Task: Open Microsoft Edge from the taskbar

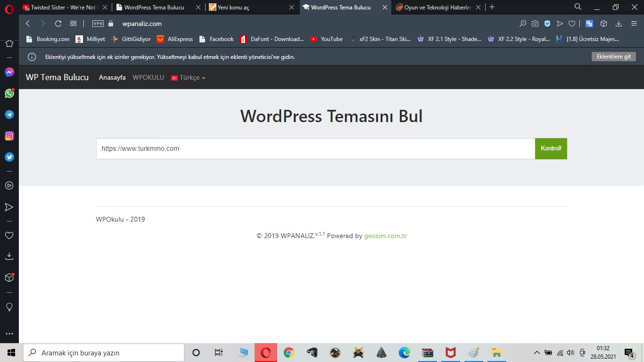Action: click(x=405, y=353)
